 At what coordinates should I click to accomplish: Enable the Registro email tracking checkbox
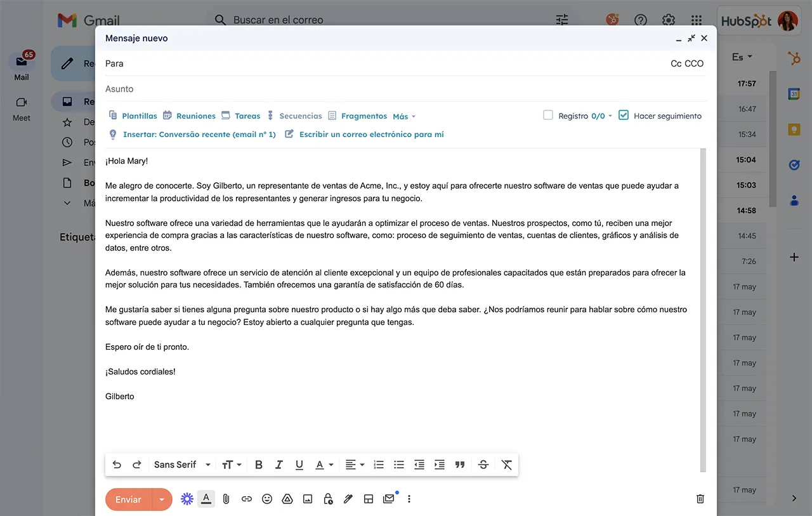(547, 115)
